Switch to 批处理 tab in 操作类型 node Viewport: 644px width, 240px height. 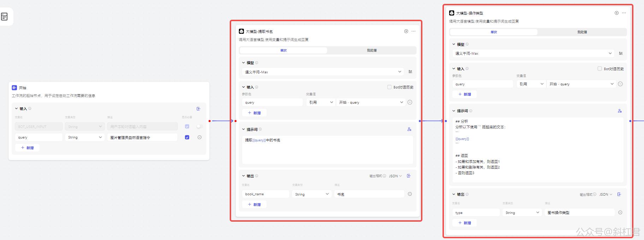[x=582, y=32]
